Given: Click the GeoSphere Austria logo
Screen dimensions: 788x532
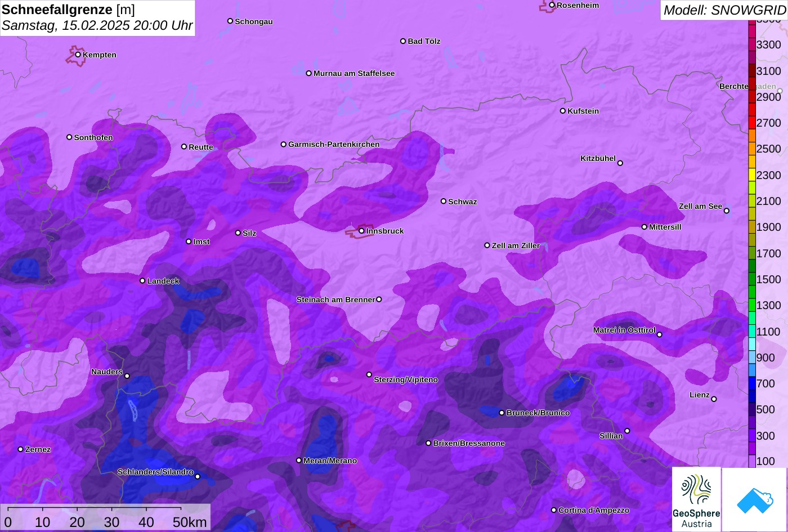Looking at the screenshot, I should pos(696,499).
